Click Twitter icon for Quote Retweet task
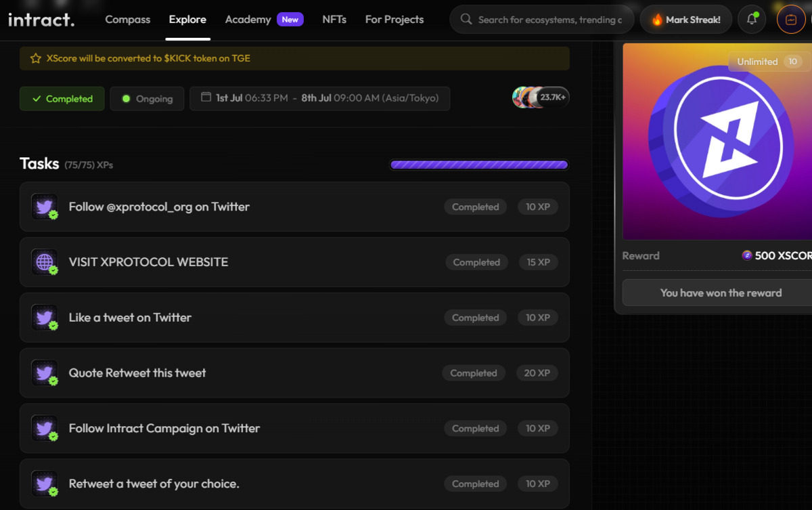The height and width of the screenshot is (510, 812). tap(45, 373)
